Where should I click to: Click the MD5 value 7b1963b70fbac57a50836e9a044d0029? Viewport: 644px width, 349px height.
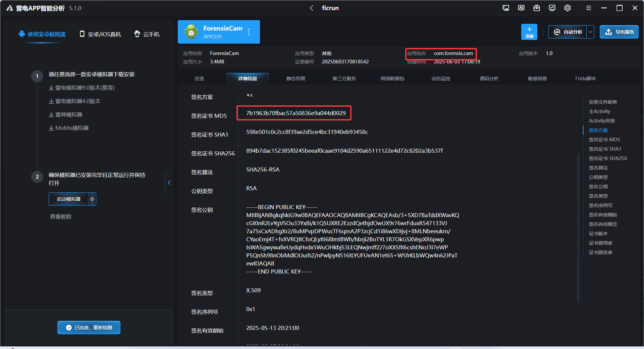296,113
